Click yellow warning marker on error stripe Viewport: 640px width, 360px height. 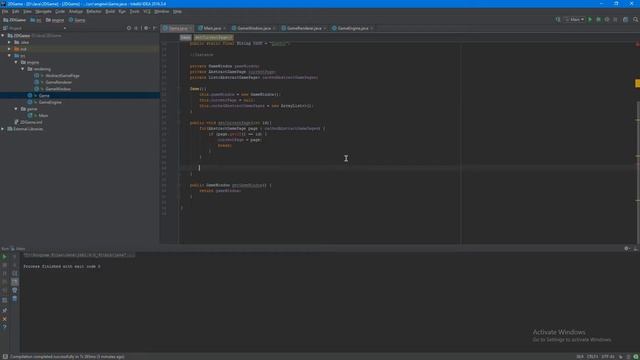click(637, 83)
